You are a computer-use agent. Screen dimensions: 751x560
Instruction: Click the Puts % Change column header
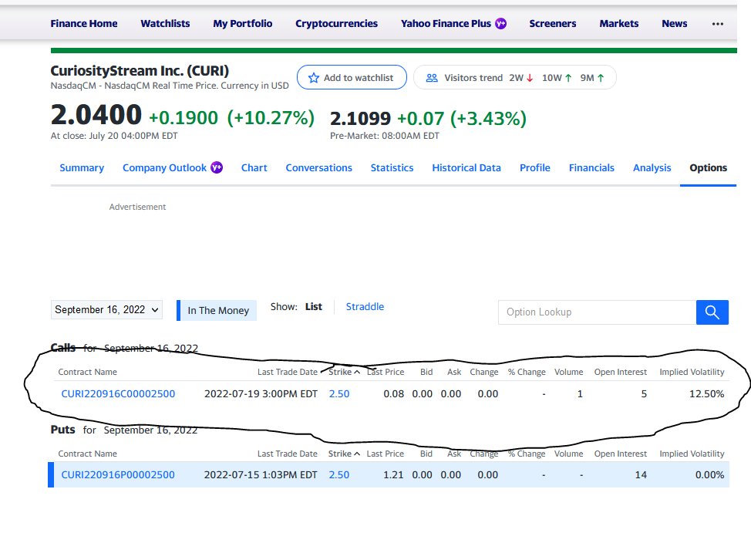coord(527,454)
